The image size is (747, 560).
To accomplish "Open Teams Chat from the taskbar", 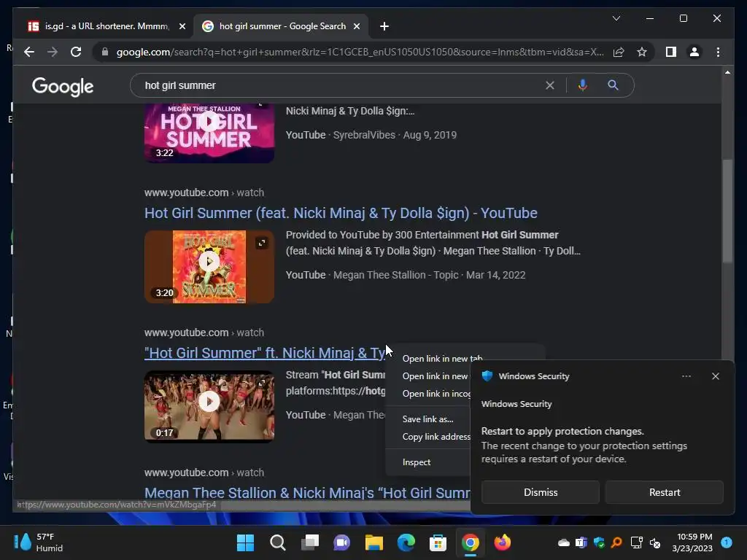I will point(341,542).
